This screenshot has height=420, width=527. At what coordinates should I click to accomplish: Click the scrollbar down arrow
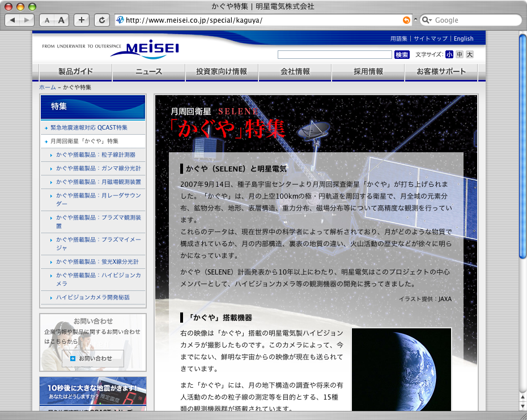click(522, 406)
